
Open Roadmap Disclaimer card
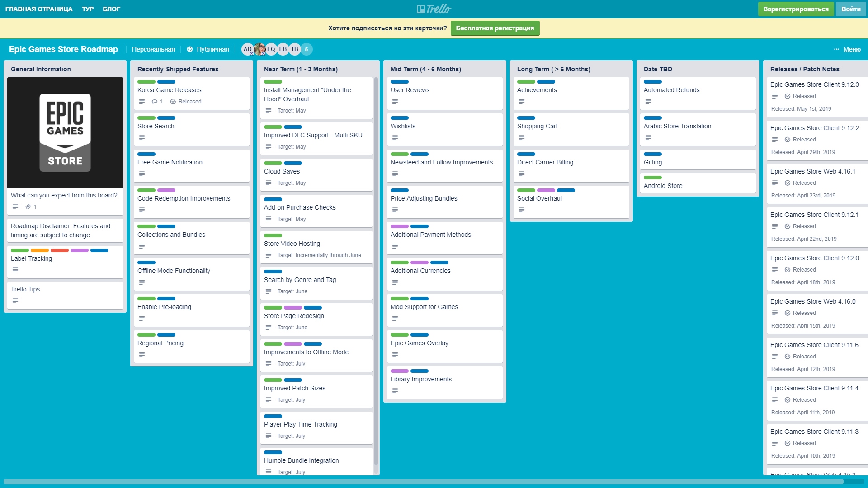tap(65, 230)
